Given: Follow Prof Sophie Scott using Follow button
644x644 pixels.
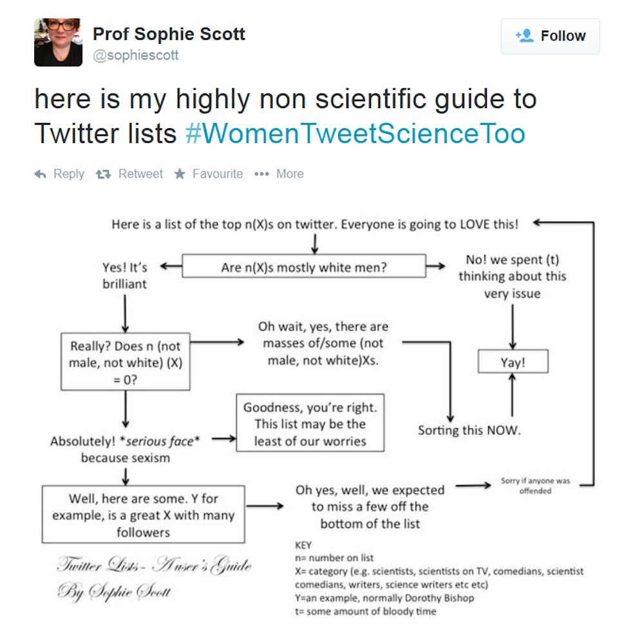Looking at the screenshot, I should point(551,35).
